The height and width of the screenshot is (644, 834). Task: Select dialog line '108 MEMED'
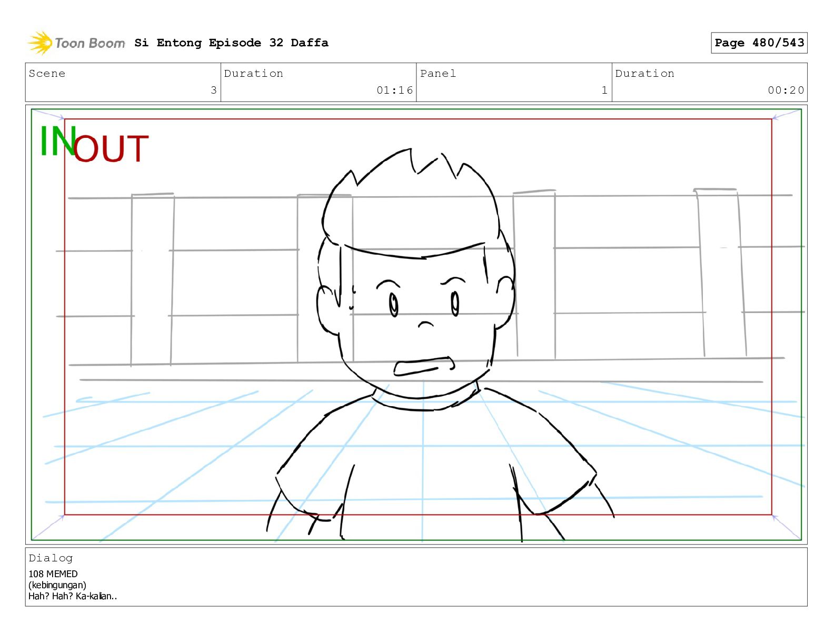pos(53,574)
